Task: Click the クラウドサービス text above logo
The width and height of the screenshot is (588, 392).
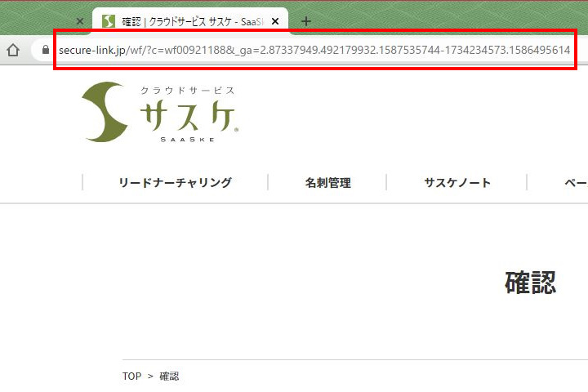Action: (188, 91)
